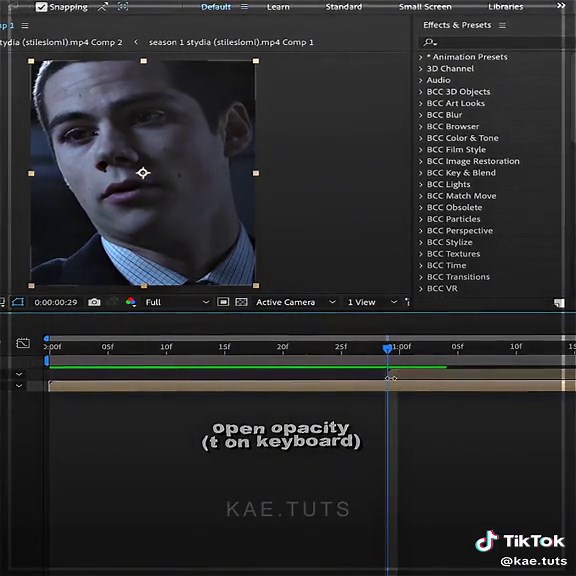Collapse the top layer with its chevron

[19, 374]
